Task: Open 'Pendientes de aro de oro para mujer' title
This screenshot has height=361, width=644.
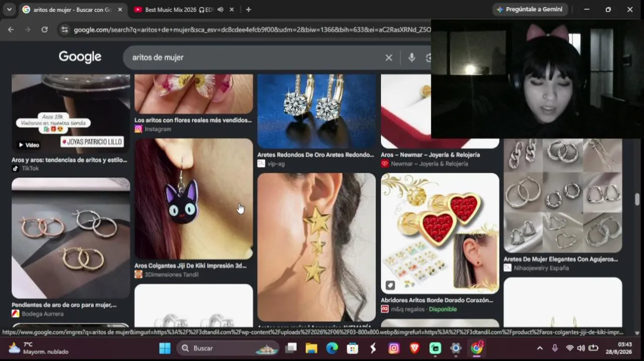Action: [x=64, y=305]
